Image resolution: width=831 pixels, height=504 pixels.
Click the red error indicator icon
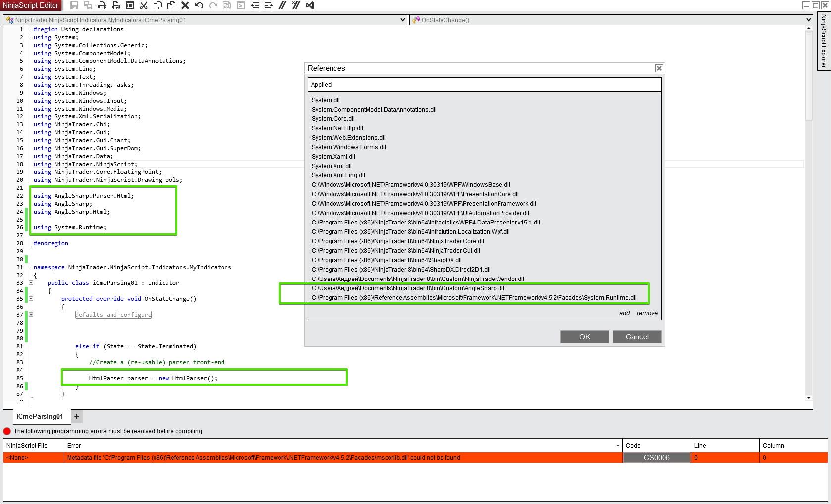tap(7, 431)
